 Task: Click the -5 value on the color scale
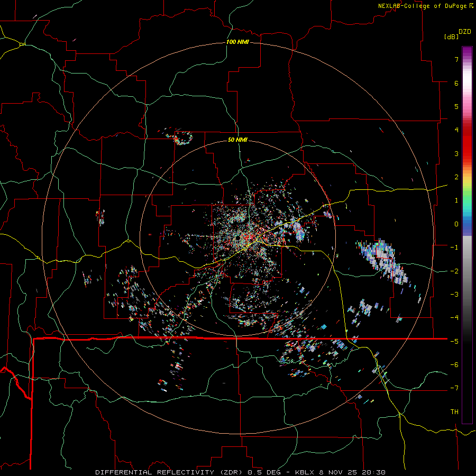point(454,341)
